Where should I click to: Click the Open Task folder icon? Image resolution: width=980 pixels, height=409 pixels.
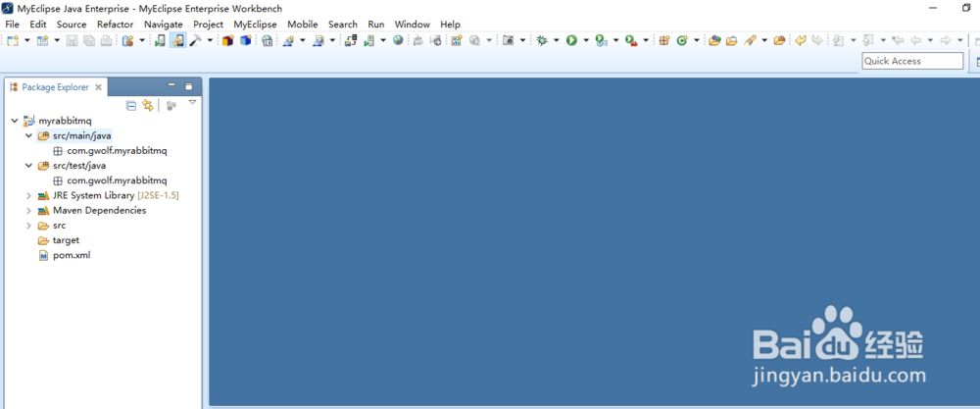click(731, 40)
